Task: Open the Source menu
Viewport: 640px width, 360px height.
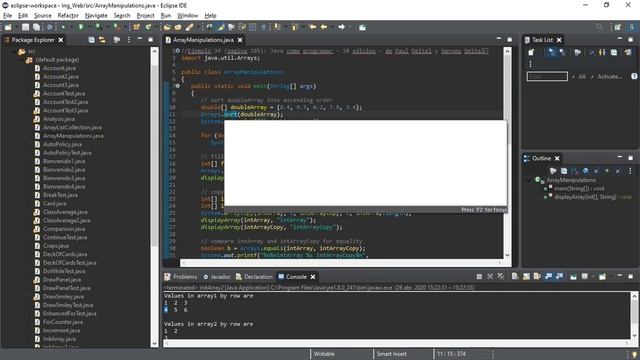Action: click(x=42, y=16)
